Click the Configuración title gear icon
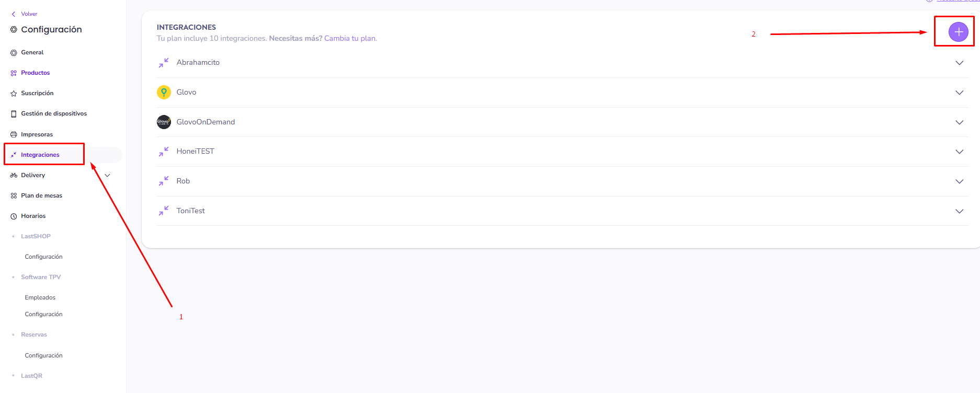This screenshot has height=393, width=980. pos(14,30)
